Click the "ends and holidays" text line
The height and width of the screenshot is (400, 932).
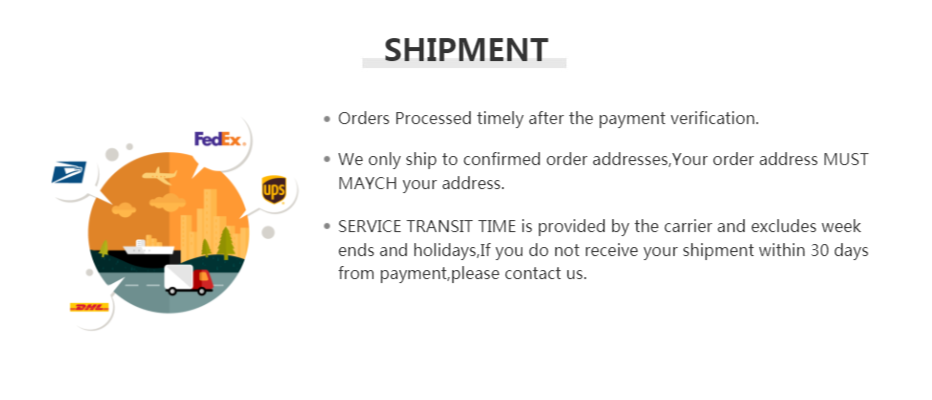click(603, 250)
